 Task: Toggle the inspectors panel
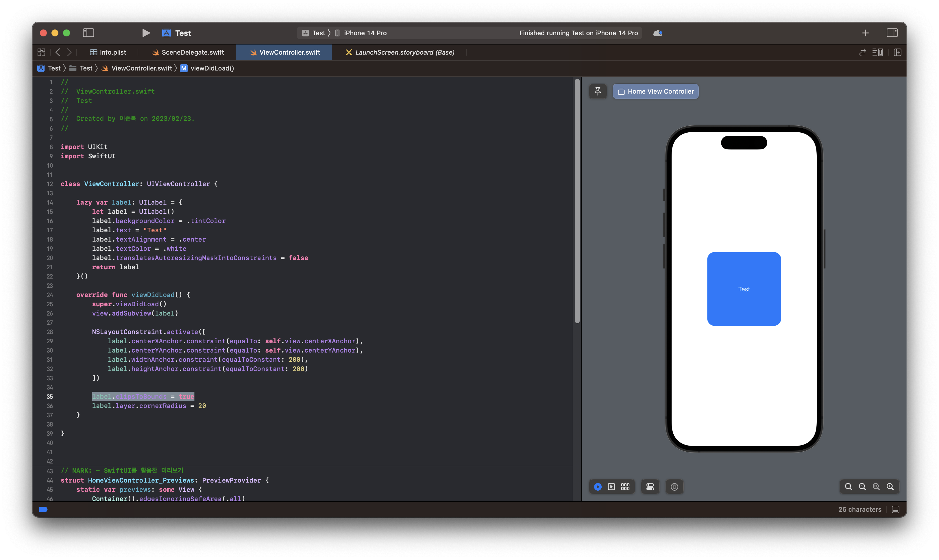892,33
